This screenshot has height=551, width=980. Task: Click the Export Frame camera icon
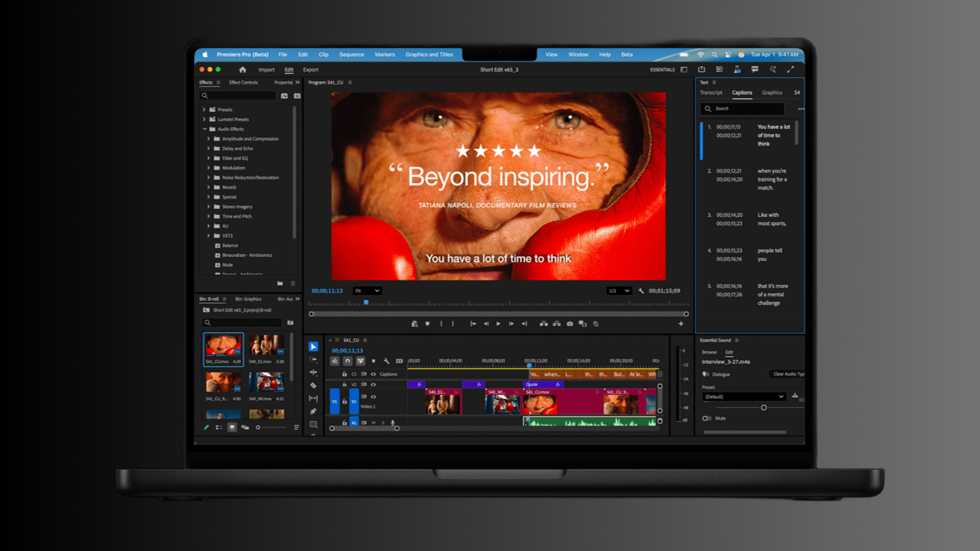tap(570, 324)
